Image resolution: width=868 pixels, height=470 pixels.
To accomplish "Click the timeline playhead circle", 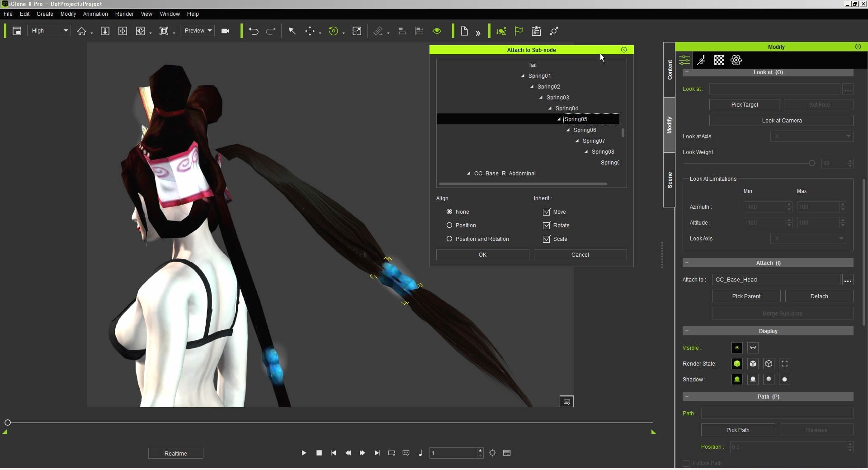I will coord(8,423).
